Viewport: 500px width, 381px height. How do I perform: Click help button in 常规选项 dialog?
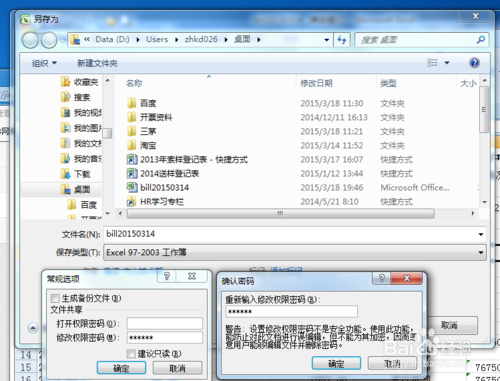tap(167, 276)
